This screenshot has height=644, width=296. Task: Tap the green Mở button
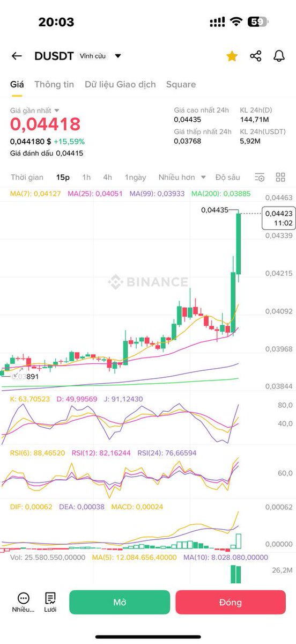click(x=120, y=602)
